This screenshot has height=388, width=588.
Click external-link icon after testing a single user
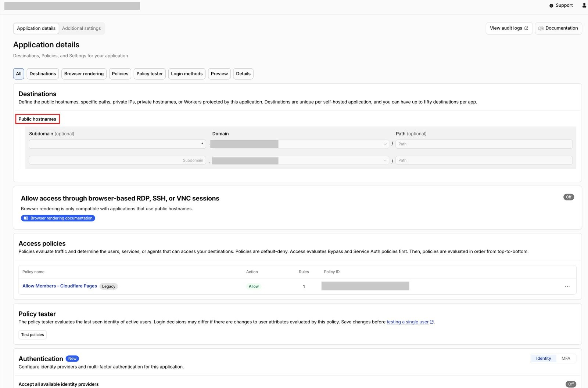click(x=432, y=322)
